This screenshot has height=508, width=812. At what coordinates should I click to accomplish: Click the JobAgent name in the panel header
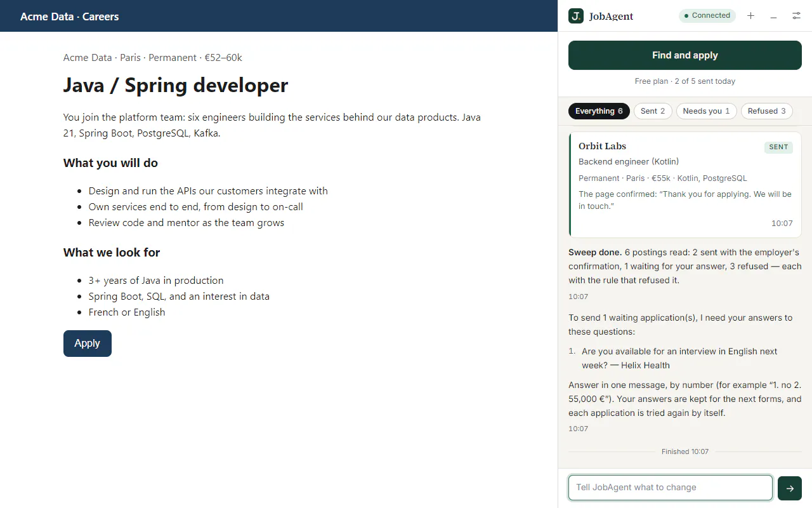(x=611, y=17)
